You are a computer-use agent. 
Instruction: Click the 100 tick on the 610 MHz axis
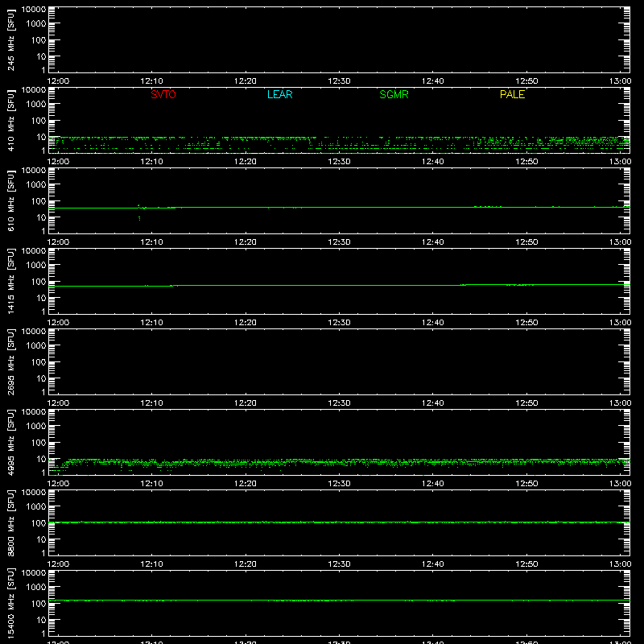(x=39, y=200)
